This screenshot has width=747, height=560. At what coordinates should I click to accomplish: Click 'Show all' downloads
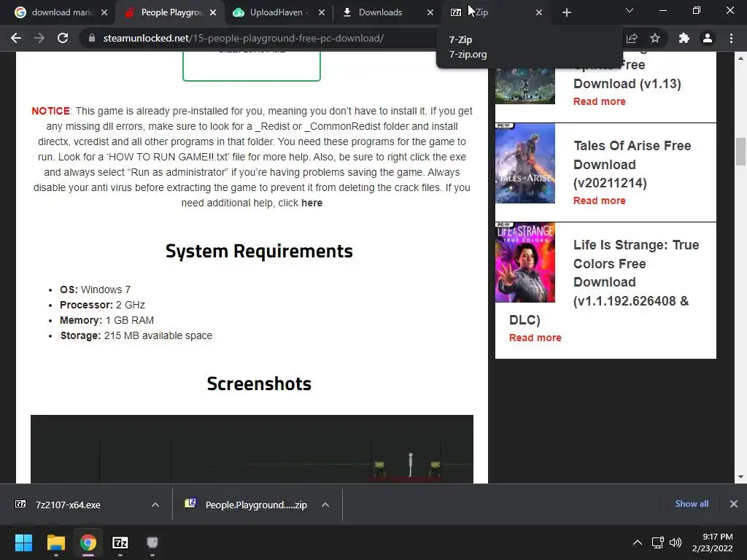coord(692,504)
